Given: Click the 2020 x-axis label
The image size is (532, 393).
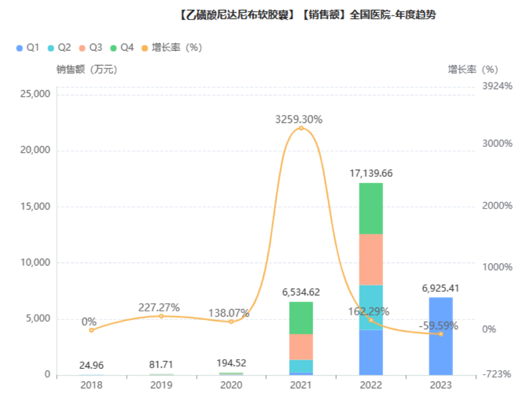Looking at the screenshot, I should coord(231,385).
